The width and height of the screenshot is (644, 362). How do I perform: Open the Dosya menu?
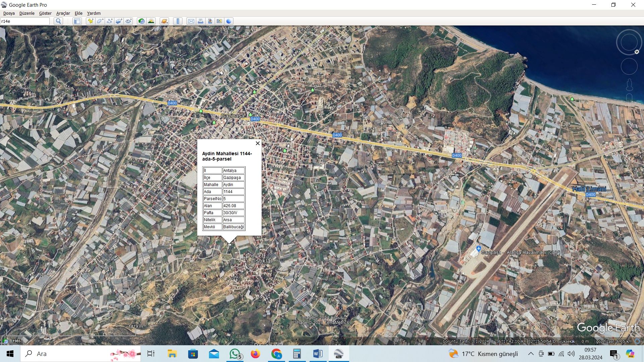click(9, 13)
